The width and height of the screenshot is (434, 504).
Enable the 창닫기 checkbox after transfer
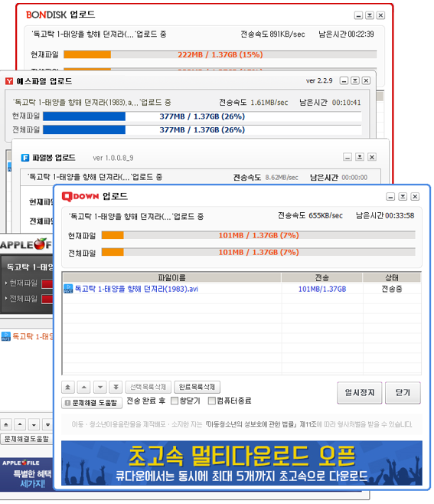coord(175,401)
